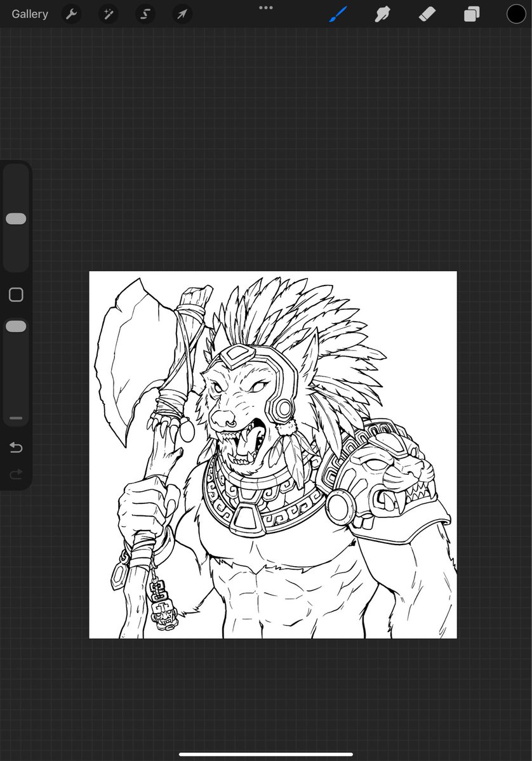Activate the Selection tool
Viewport: 532px width, 761px height.
145,14
